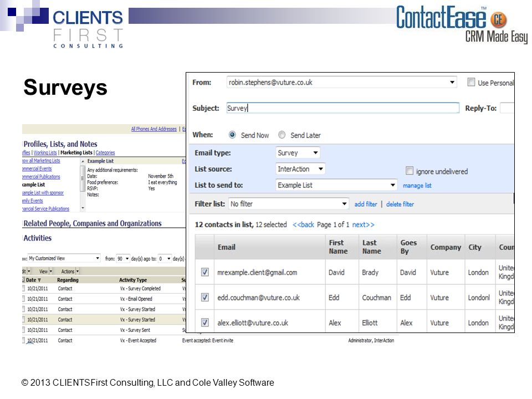This screenshot has width=532, height=399.
Task: Click the Activity Type column header
Action: 133,280
